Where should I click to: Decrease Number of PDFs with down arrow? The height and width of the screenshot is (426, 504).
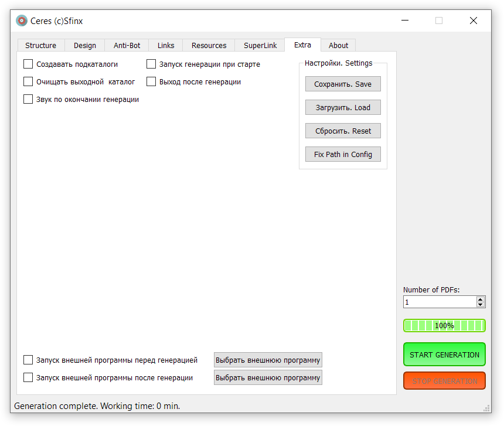(x=481, y=305)
